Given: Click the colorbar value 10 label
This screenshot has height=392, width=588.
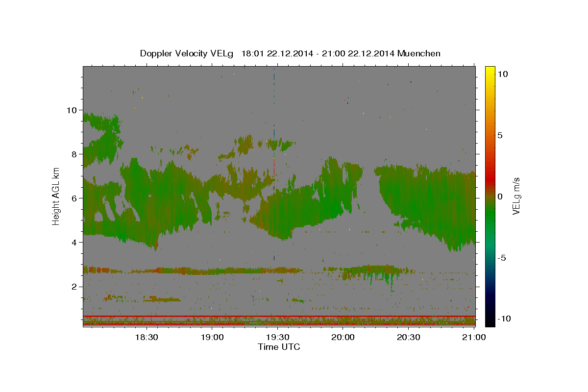Looking at the screenshot, I should click(502, 73).
